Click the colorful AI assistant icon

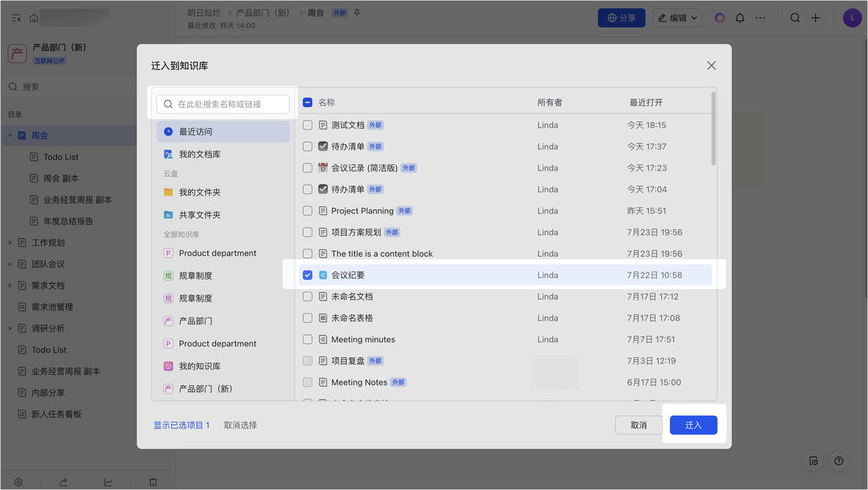719,18
